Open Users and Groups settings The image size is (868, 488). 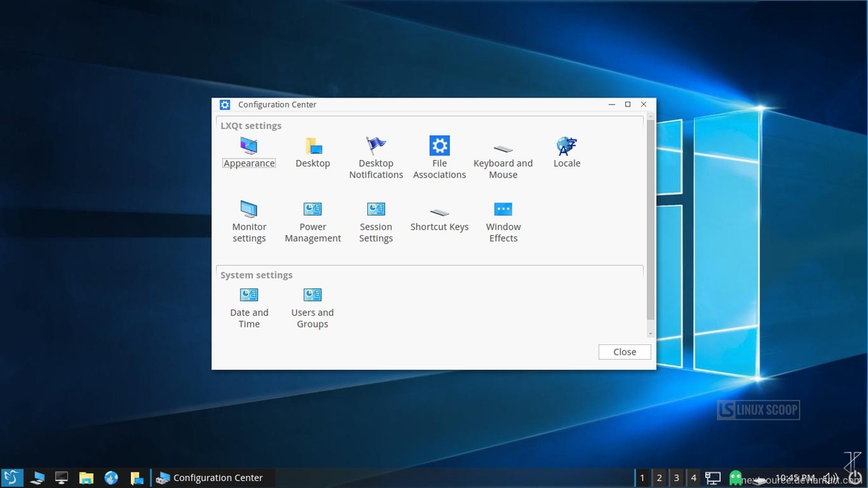[312, 308]
